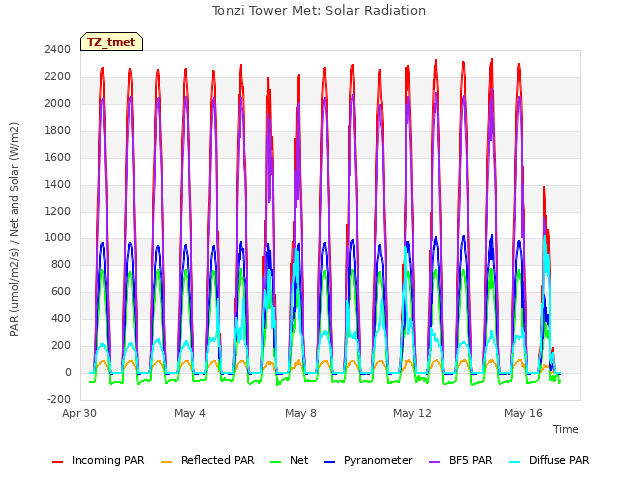Click the Reflected PAR legend entry
Viewport: 640px width, 480px height.
(208, 460)
